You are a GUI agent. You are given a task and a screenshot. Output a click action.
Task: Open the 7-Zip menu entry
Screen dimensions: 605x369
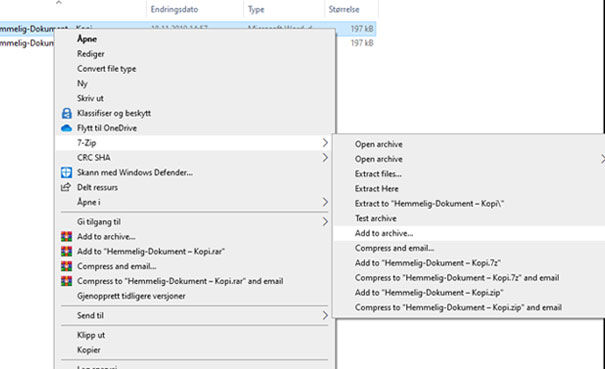(x=195, y=143)
